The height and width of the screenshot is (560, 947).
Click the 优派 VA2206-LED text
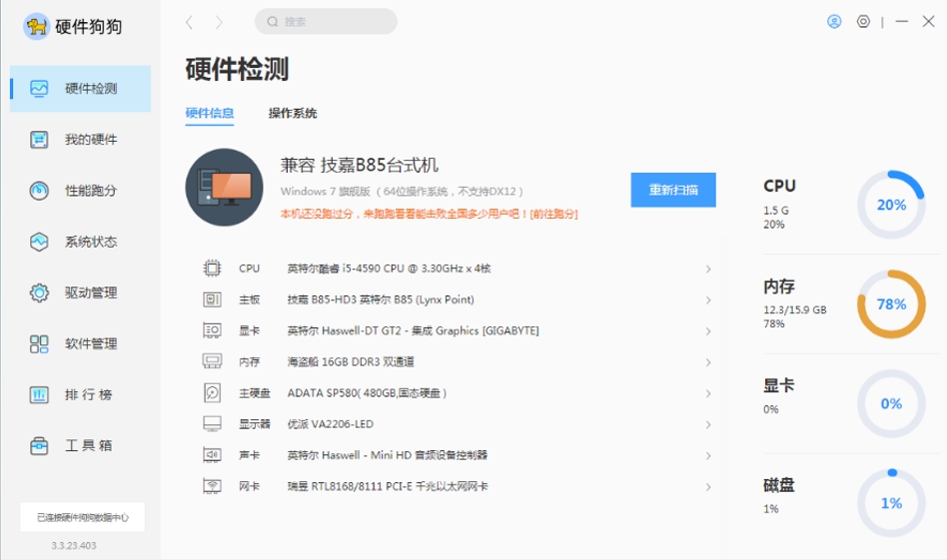331,424
